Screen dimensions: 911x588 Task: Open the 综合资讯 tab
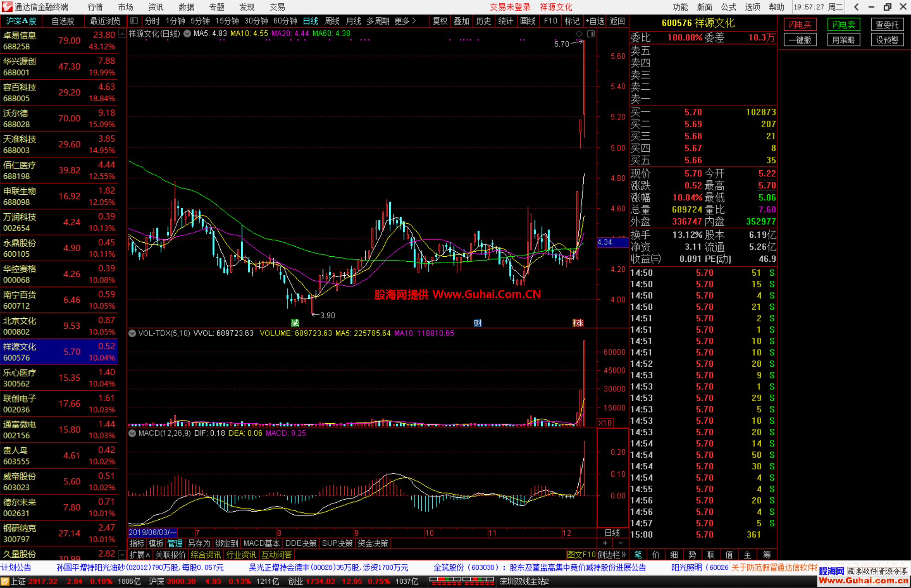click(205, 555)
